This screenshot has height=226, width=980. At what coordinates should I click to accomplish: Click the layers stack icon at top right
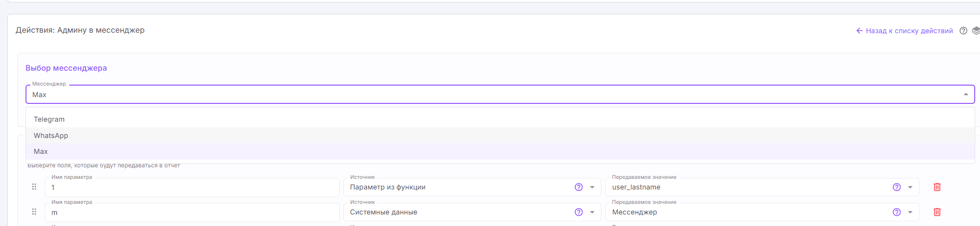976,31
